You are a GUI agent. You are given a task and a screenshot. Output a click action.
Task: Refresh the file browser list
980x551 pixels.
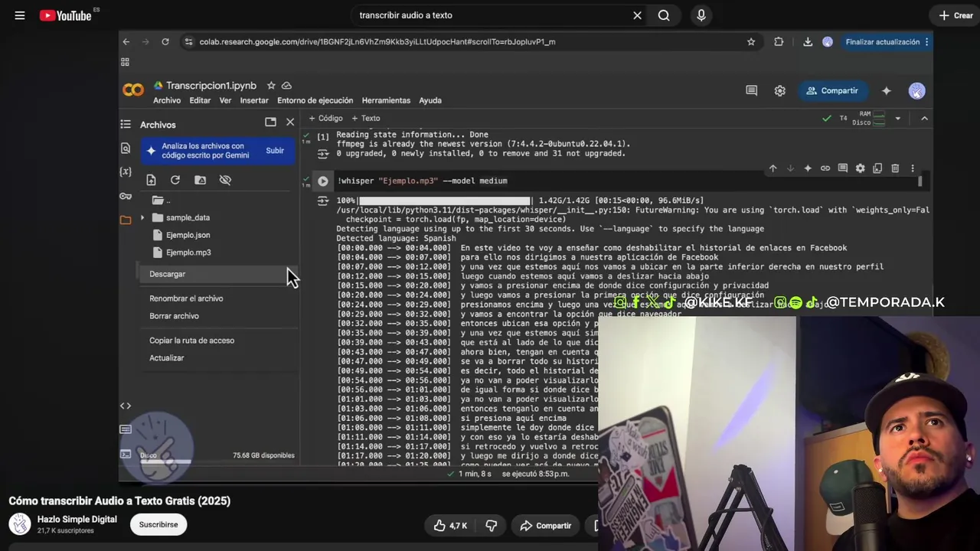pos(175,180)
